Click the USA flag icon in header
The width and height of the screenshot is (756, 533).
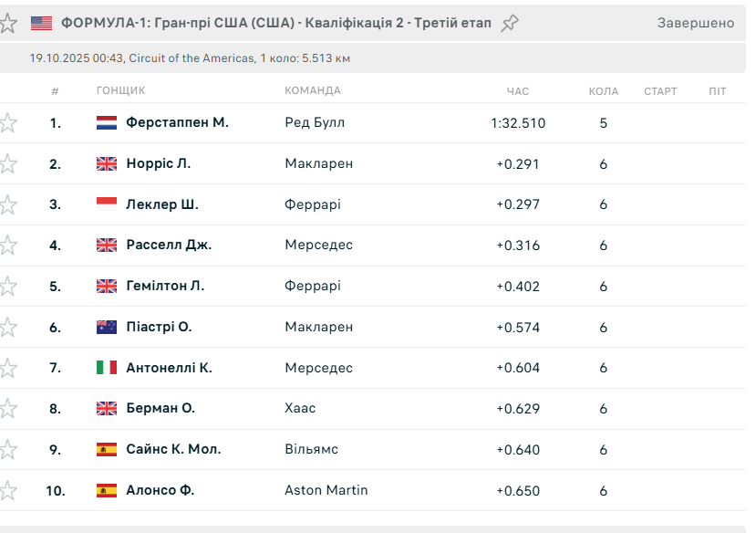click(41, 24)
